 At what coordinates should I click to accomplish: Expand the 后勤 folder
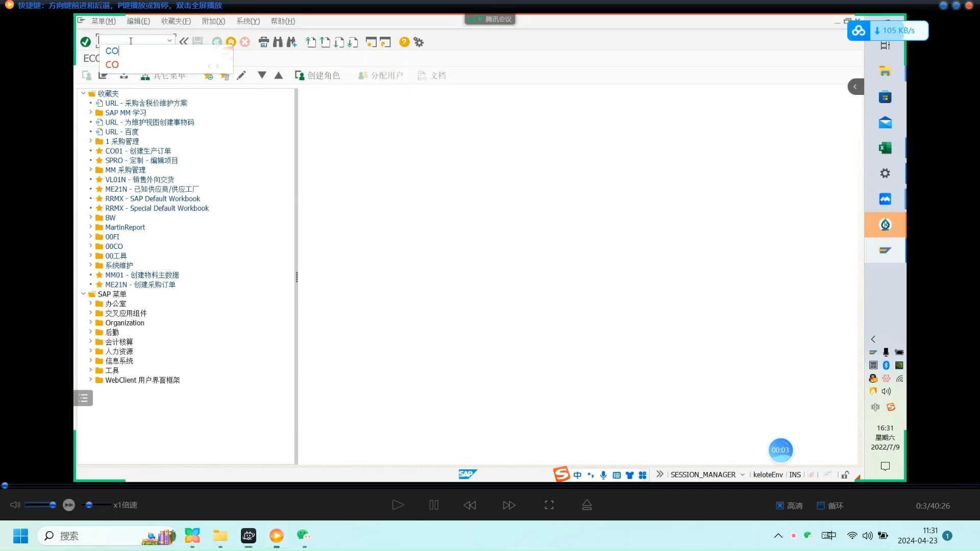pyautogui.click(x=91, y=332)
